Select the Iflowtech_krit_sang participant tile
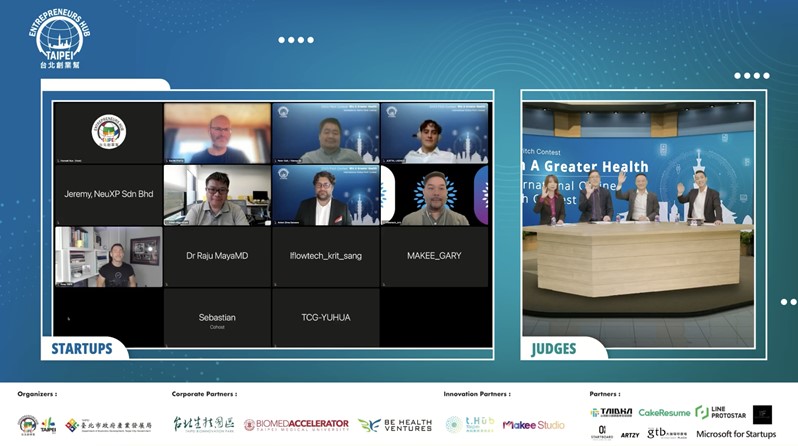The image size is (798, 446). pos(326,256)
